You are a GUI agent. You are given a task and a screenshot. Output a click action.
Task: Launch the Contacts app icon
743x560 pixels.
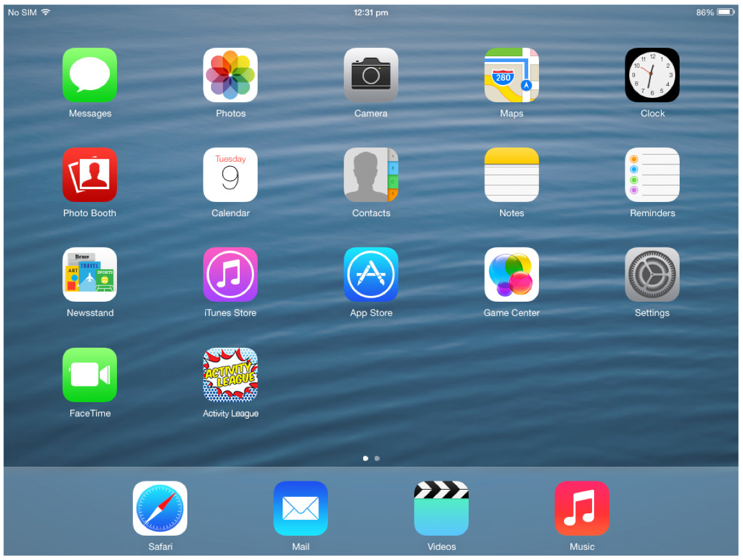point(371,175)
